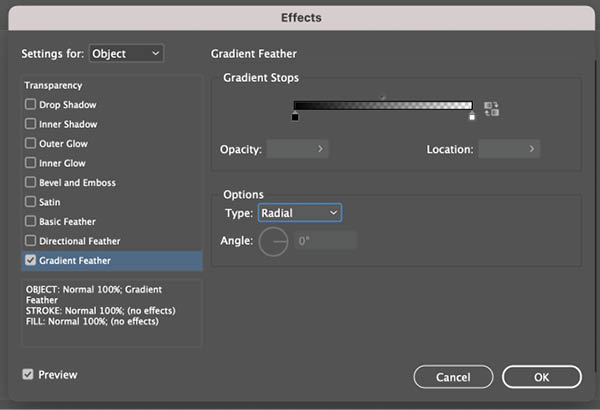
Task: Click the gradient midpoint diamond marker
Action: [x=383, y=98]
